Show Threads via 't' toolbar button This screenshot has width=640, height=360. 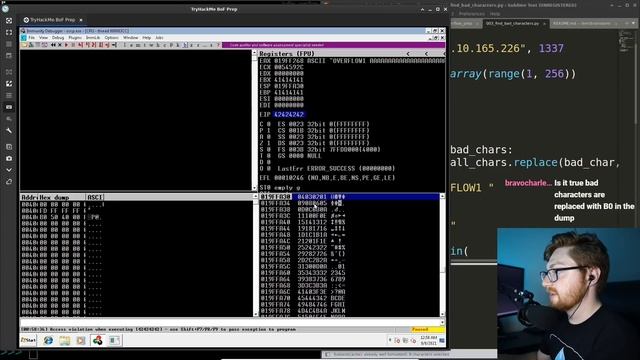pos(144,45)
